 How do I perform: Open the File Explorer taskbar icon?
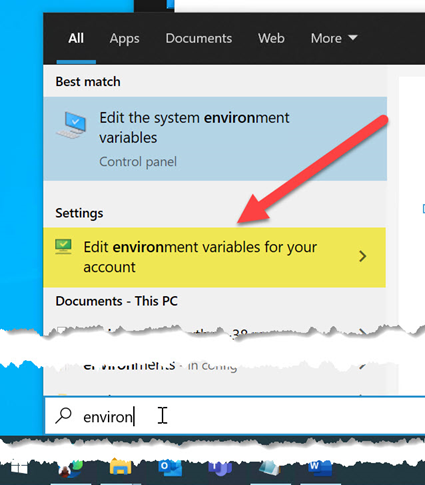point(121,467)
